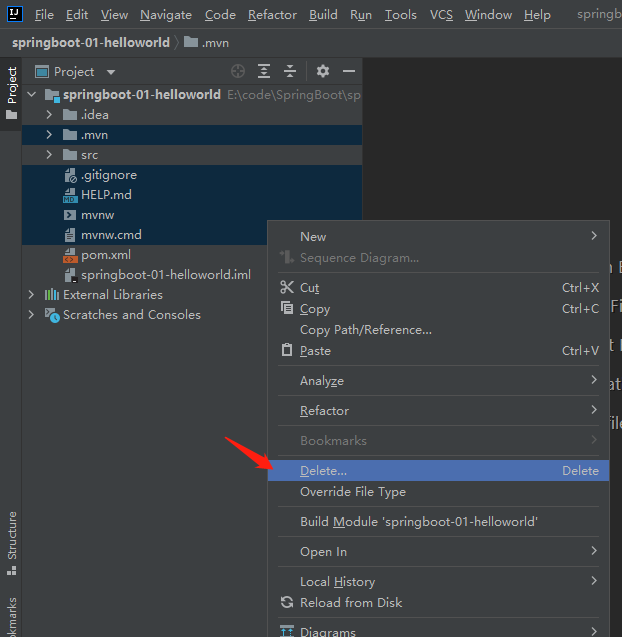Select Override File Type
622x637 pixels.
(438, 492)
